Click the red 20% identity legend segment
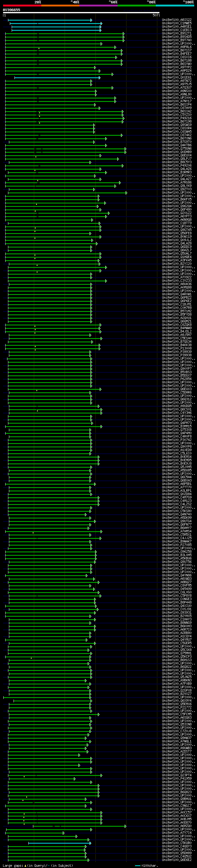The image size is (197, 868). (22, 6)
